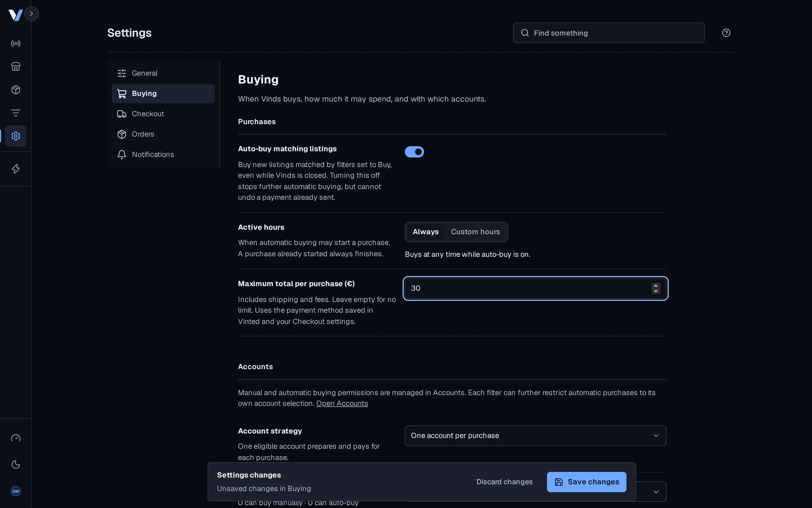The width and height of the screenshot is (812, 508).
Task: Open the lightning bolt icon in the sidebar
Action: click(16, 169)
